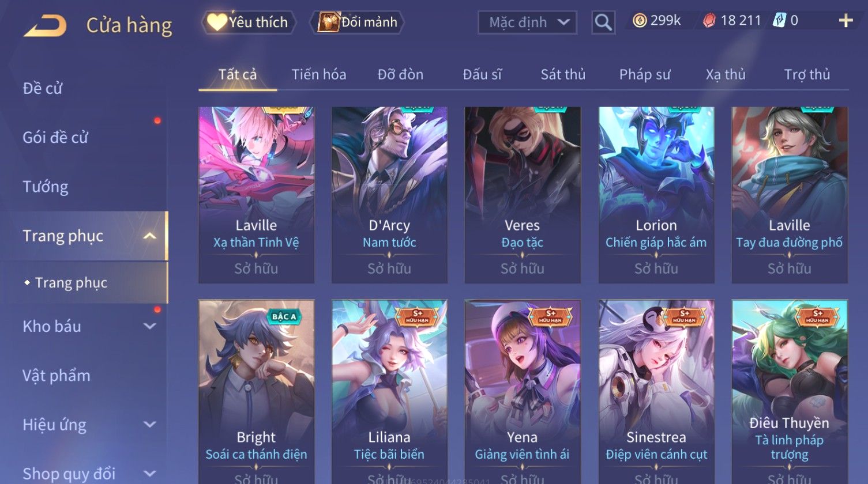Select Yena Giảng viên tình ái card

[x=523, y=392]
